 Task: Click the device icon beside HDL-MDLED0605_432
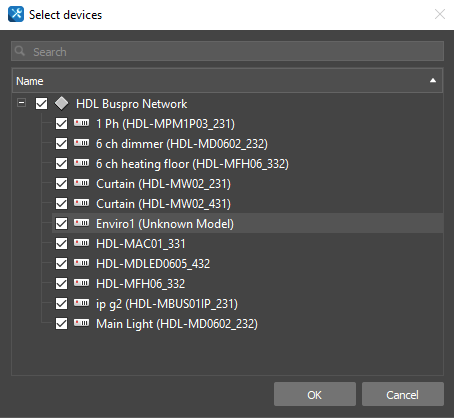[81, 263]
